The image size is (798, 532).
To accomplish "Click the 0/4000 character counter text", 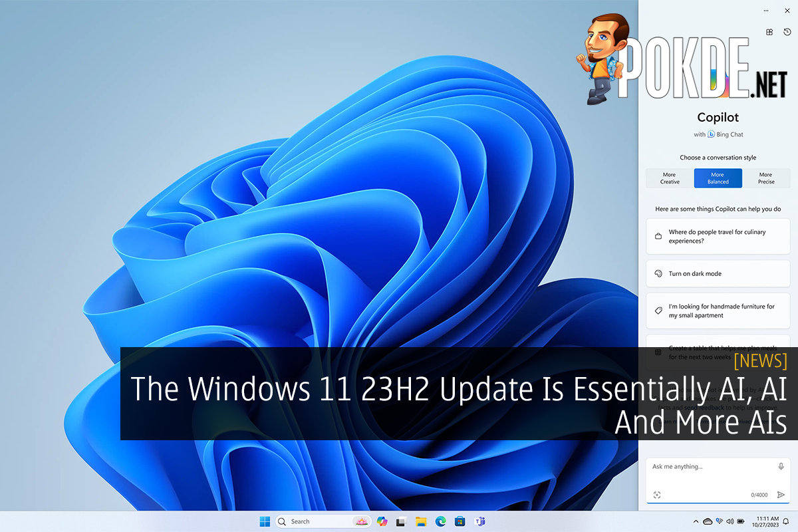I will pyautogui.click(x=759, y=495).
